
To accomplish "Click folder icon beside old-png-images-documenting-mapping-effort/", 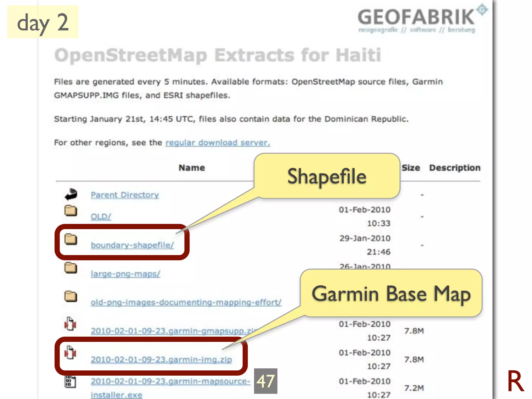I will coord(71,296).
